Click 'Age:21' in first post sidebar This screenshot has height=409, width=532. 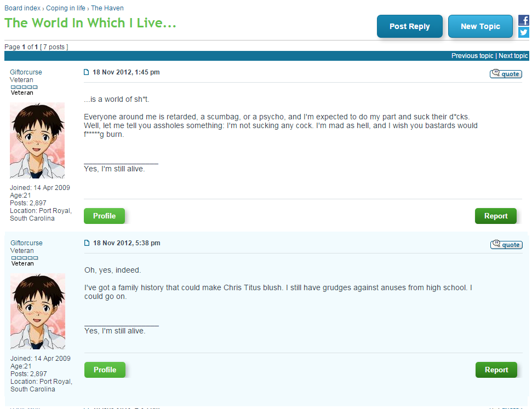click(20, 195)
